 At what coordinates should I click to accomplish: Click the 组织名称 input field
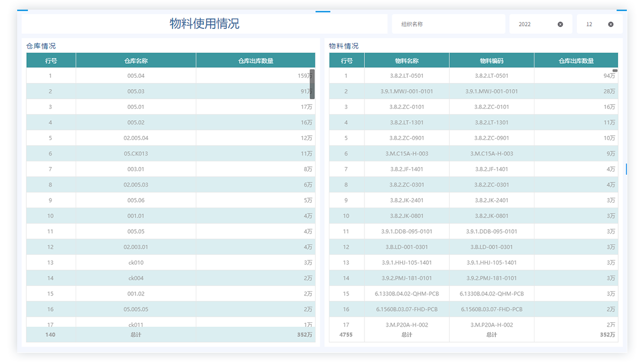[x=448, y=24]
